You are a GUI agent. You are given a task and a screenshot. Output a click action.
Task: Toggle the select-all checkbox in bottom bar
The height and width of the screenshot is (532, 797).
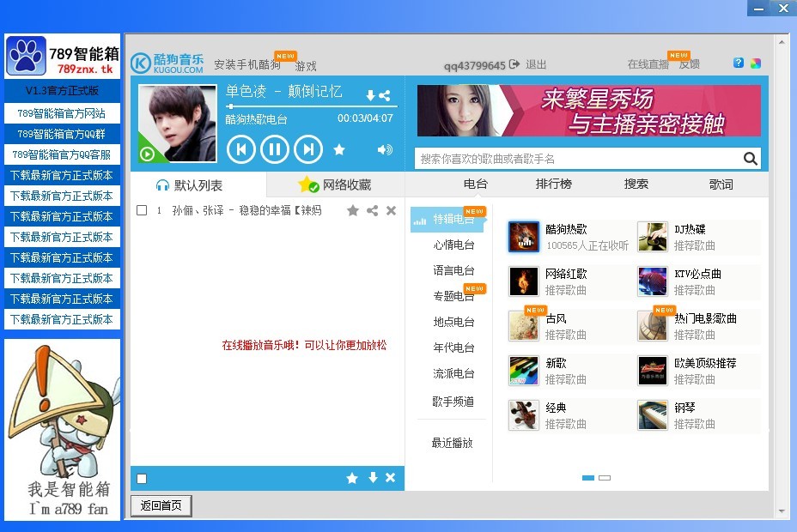click(x=142, y=478)
